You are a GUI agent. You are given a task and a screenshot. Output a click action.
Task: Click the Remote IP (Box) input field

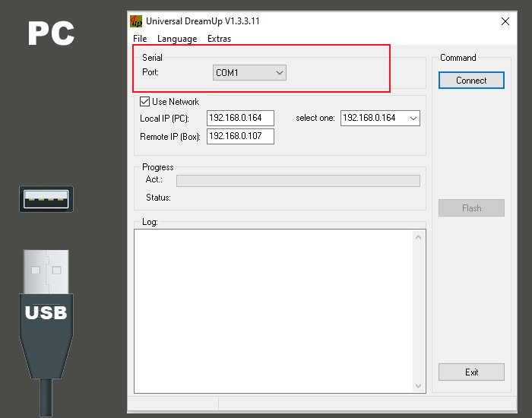coord(240,136)
